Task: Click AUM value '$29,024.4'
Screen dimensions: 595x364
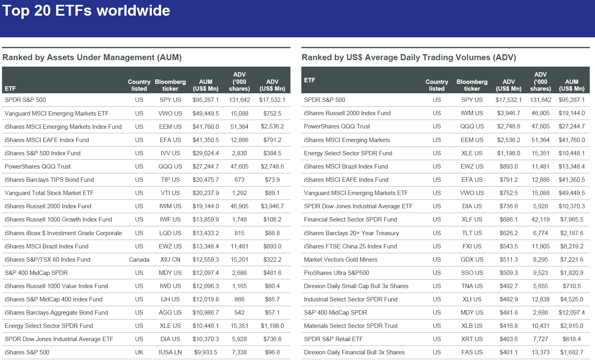Action: tap(206, 153)
